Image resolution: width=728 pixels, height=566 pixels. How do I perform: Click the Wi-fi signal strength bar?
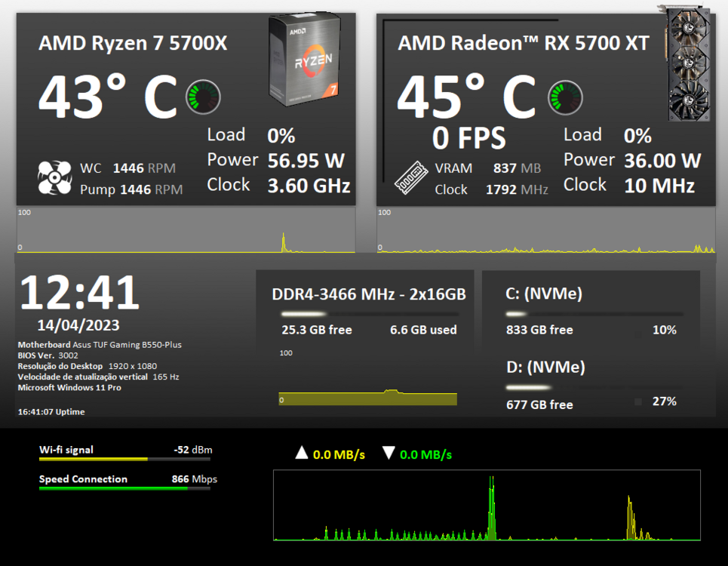tap(124, 459)
